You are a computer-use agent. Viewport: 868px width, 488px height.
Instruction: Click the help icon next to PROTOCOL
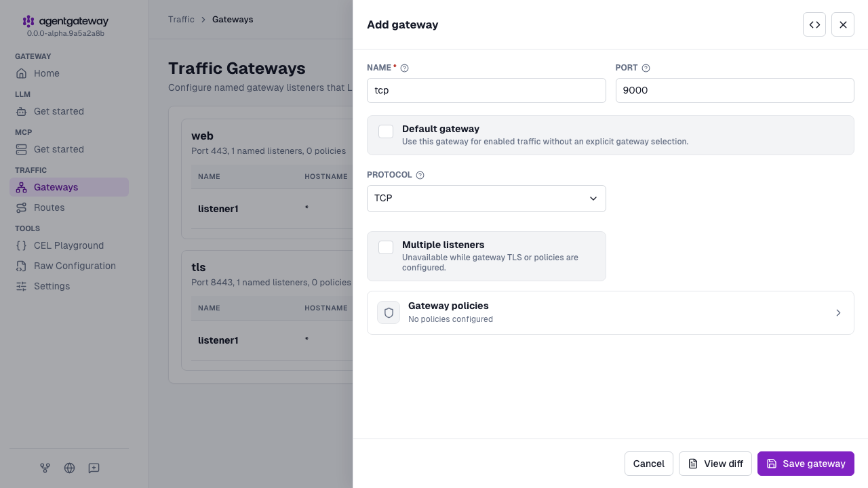pos(420,175)
